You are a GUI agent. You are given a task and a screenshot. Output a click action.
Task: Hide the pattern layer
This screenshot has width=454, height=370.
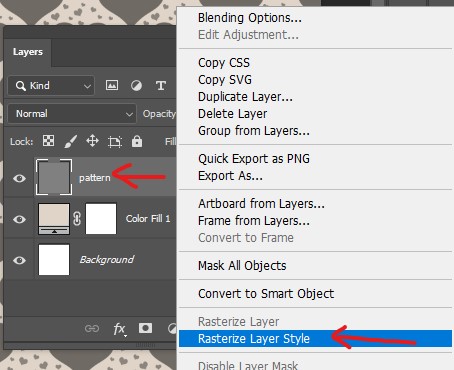coord(19,178)
